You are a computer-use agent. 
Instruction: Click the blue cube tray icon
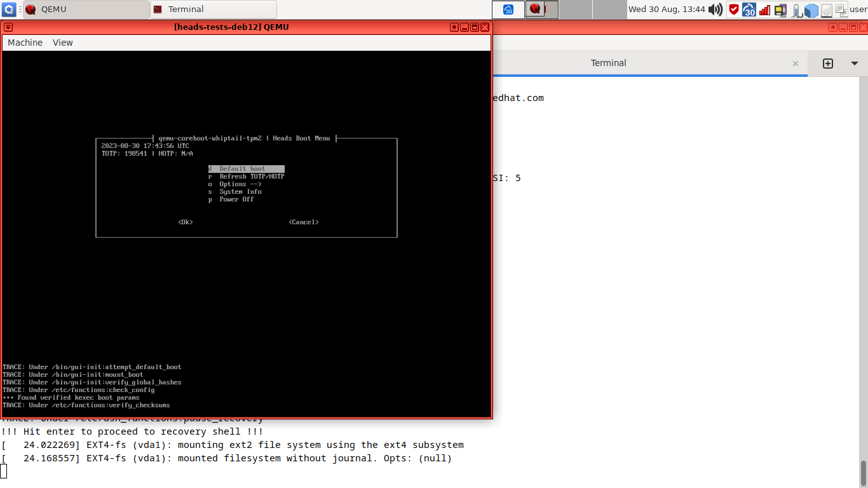coord(812,9)
